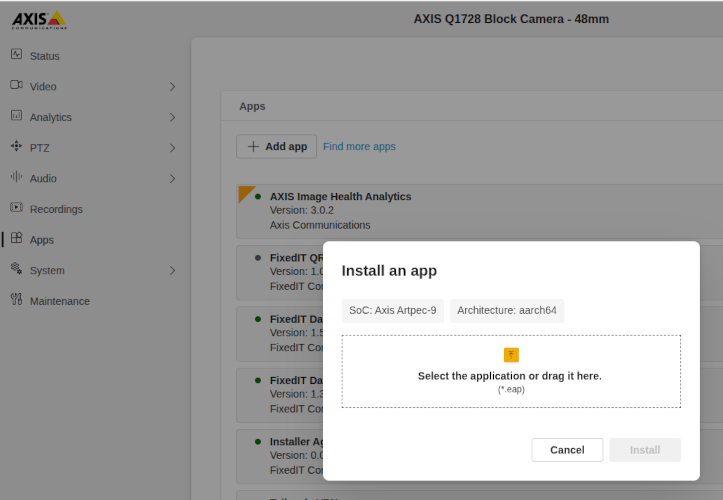The height and width of the screenshot is (500, 723).
Task: Click the Install an app dialog title
Action: [389, 271]
